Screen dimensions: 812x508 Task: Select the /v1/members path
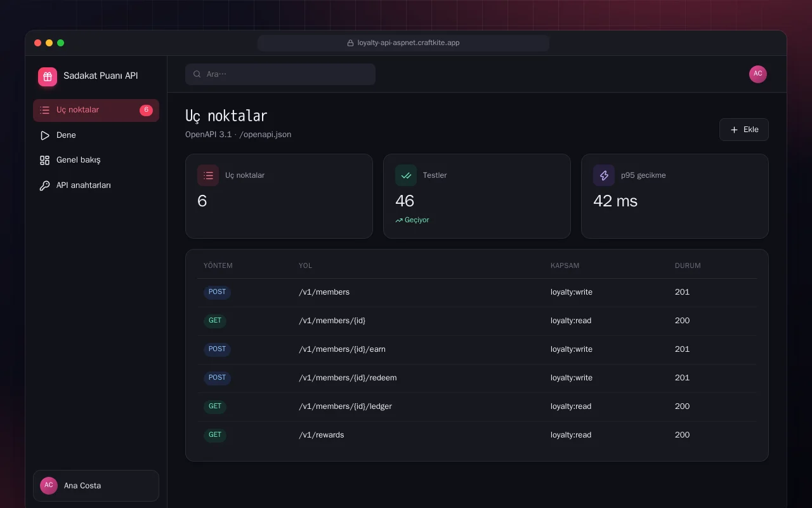324,292
